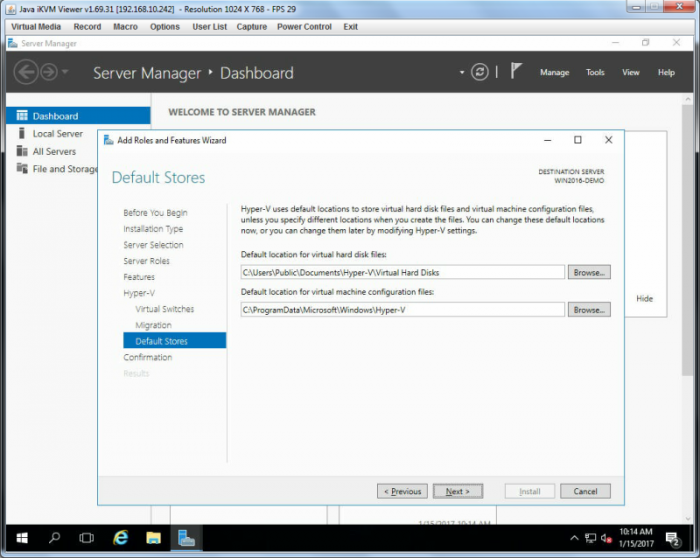
Task: Select the Default Stores wizard step
Action: pos(175,341)
